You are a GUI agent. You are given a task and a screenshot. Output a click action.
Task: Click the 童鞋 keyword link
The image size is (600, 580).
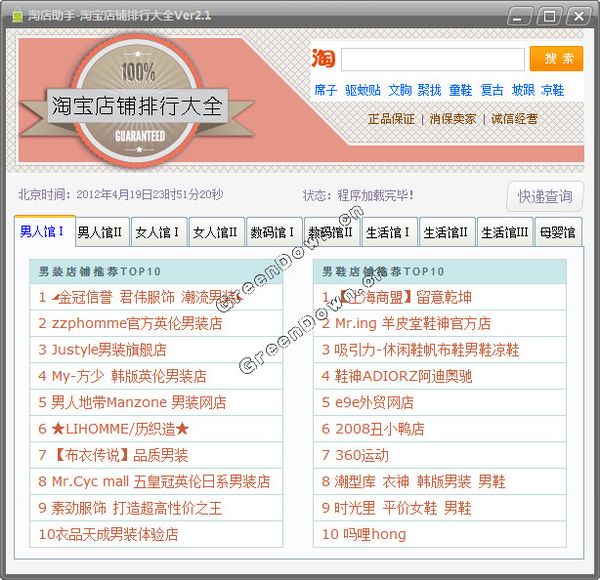point(460,90)
